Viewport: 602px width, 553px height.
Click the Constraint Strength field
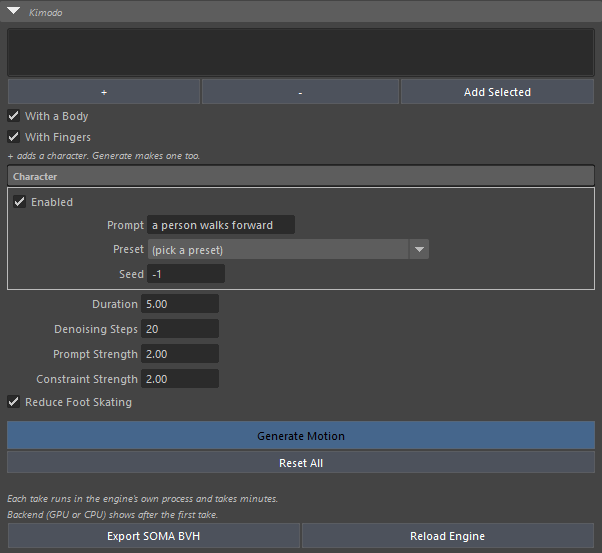tap(180, 379)
